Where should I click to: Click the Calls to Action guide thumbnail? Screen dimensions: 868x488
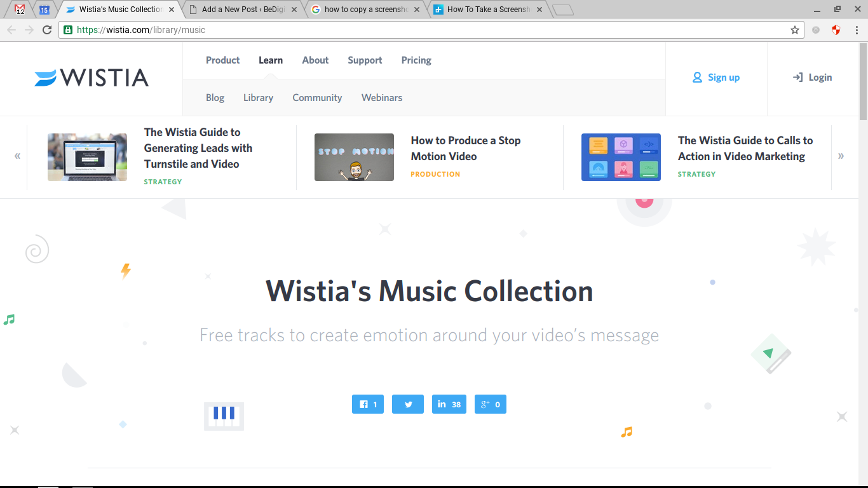tap(621, 157)
